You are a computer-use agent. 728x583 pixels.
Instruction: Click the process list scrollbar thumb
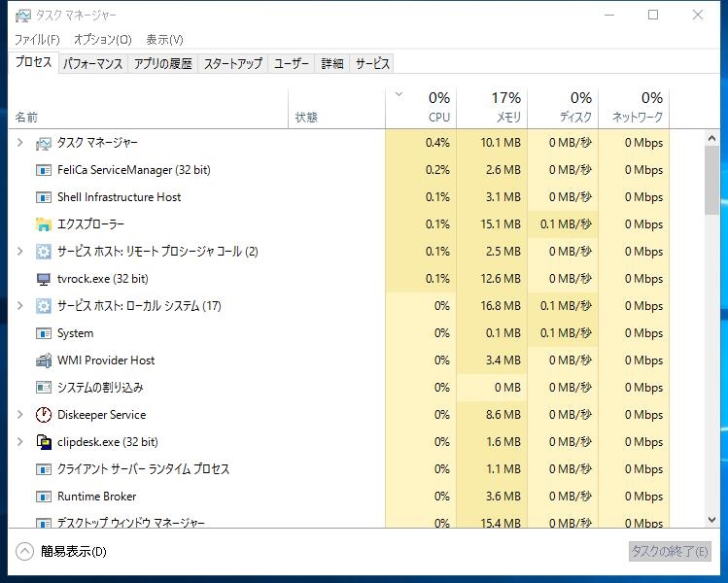[x=711, y=180]
